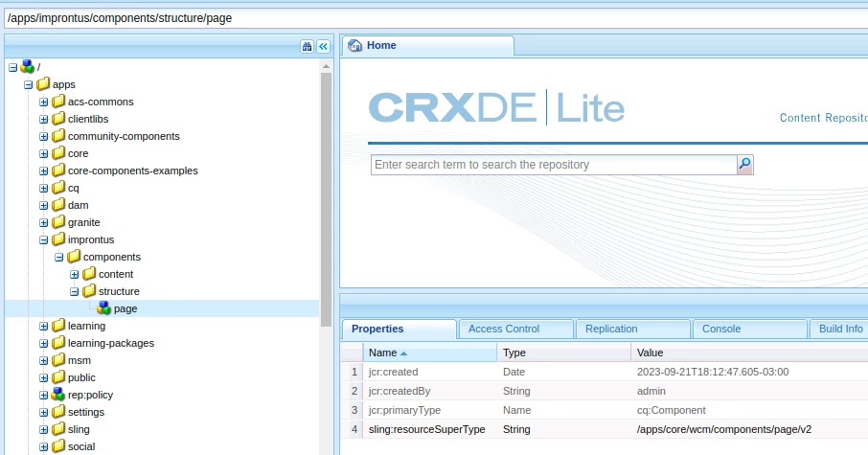The width and height of the screenshot is (868, 455).
Task: Select the page node in tree
Action: coord(126,308)
